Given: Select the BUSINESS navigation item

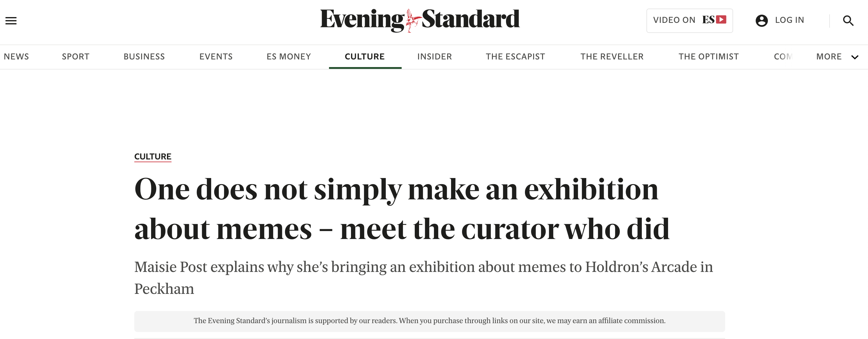Looking at the screenshot, I should [x=144, y=57].
